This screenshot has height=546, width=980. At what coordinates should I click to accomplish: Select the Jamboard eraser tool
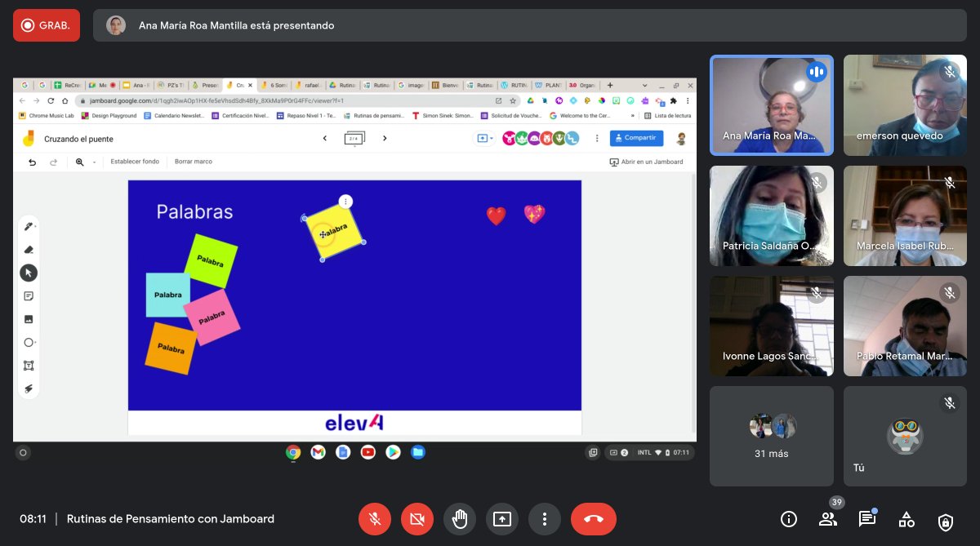click(x=29, y=250)
